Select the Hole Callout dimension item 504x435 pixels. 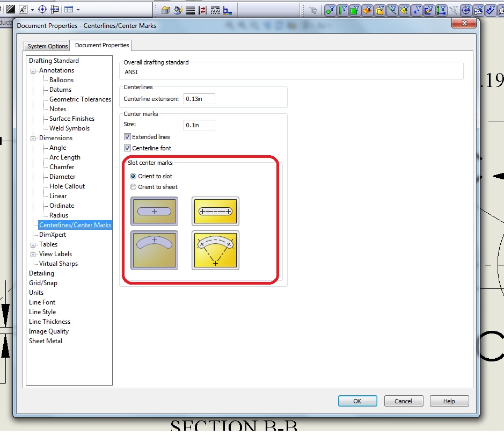67,186
